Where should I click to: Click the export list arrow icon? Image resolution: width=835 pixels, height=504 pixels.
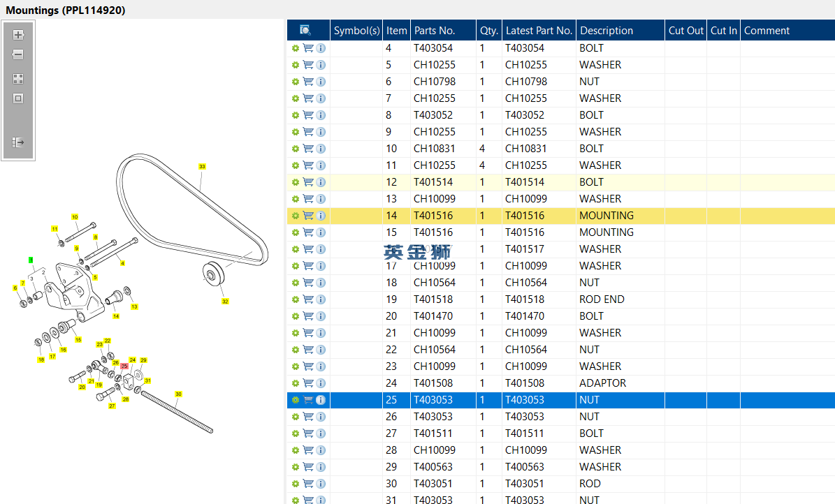pos(18,142)
